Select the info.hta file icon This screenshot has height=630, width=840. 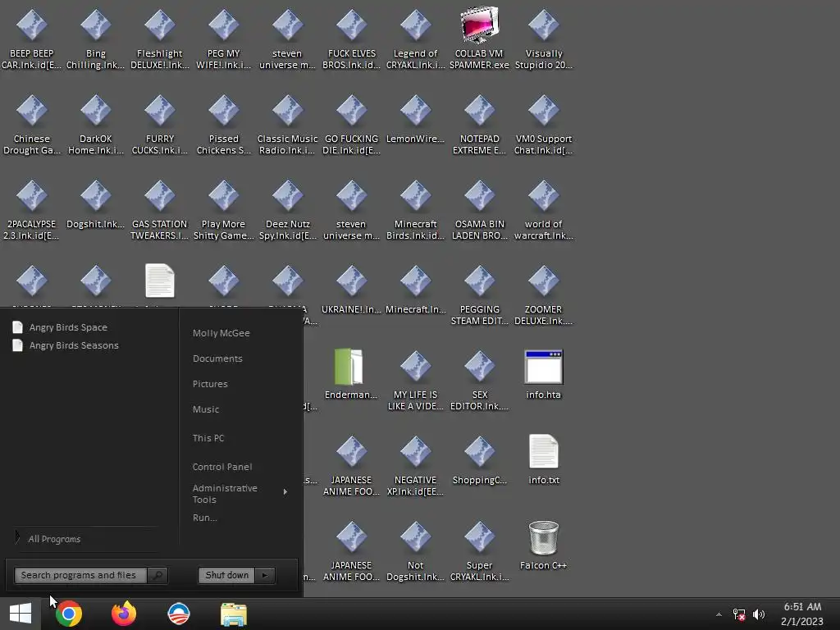pyautogui.click(x=543, y=374)
